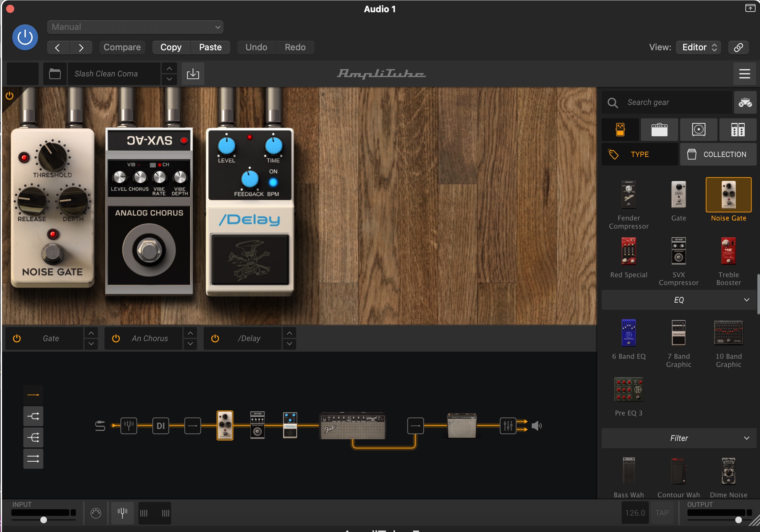Screen dimensions: 760x532
Task: Toggle the /Delay slot power button
Action: pyautogui.click(x=215, y=338)
